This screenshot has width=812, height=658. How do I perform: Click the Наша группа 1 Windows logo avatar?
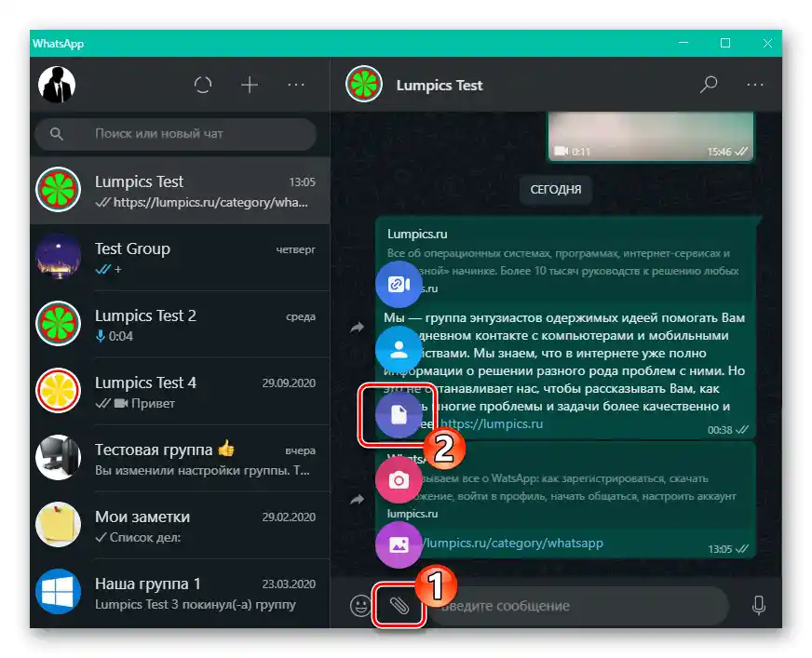click(x=58, y=592)
